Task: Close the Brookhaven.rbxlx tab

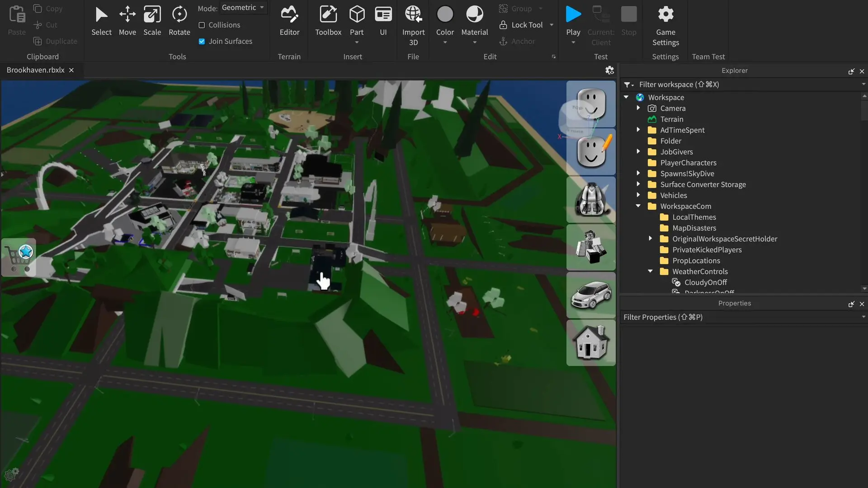Action: tap(71, 70)
